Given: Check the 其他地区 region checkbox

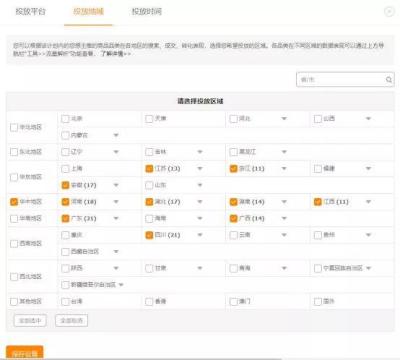Looking at the screenshot, I should pos(14,302).
